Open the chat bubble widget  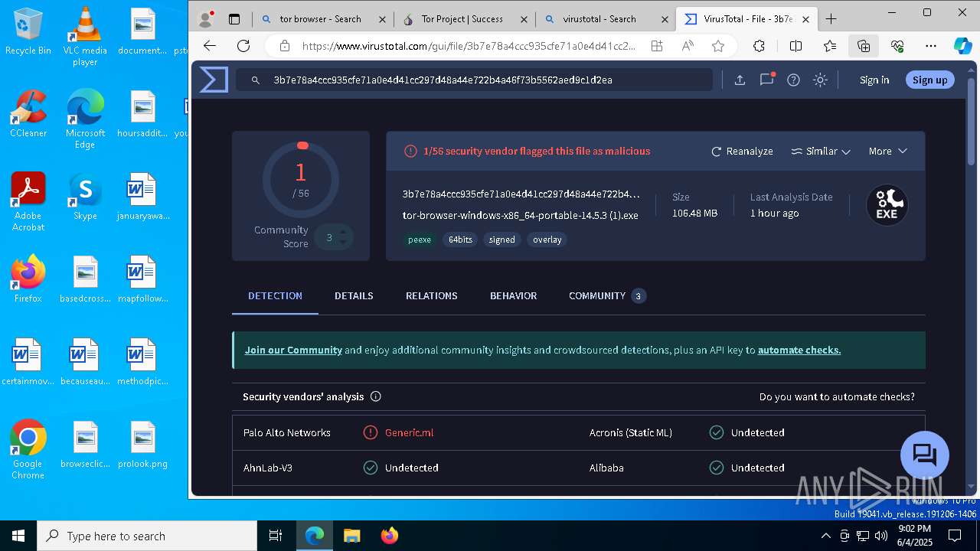[925, 455]
